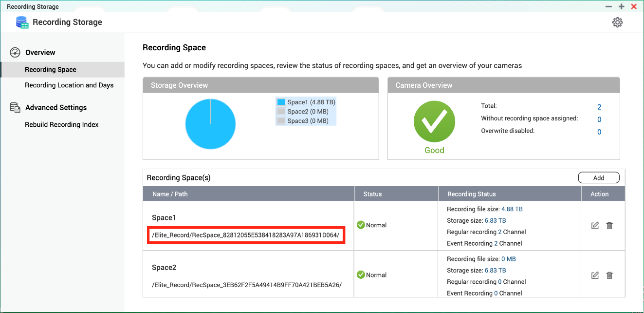The image size is (644, 313).
Task: Click the total cameras count link
Action: click(x=599, y=107)
